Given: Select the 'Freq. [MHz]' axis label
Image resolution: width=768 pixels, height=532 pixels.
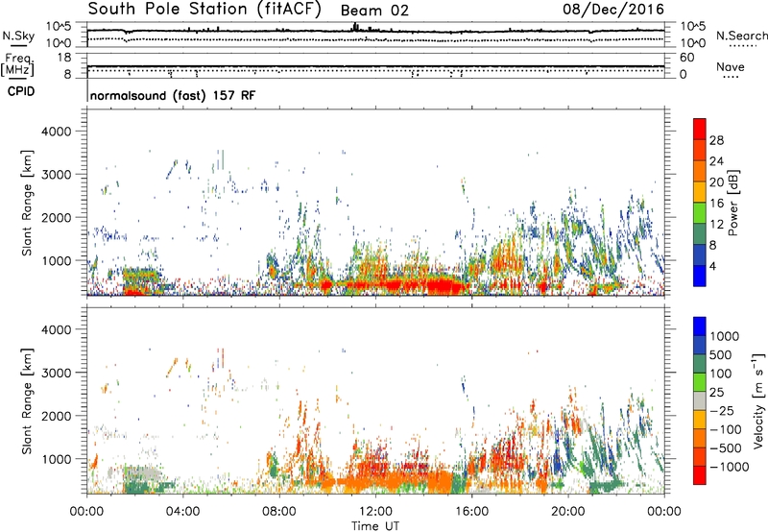Looking at the screenshot, I should (x=17, y=64).
